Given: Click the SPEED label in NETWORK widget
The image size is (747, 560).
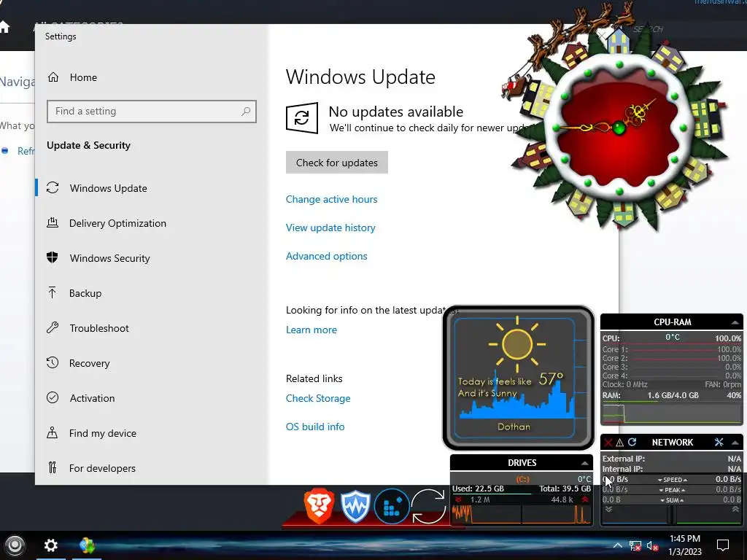Looking at the screenshot, I should pyautogui.click(x=672, y=480).
